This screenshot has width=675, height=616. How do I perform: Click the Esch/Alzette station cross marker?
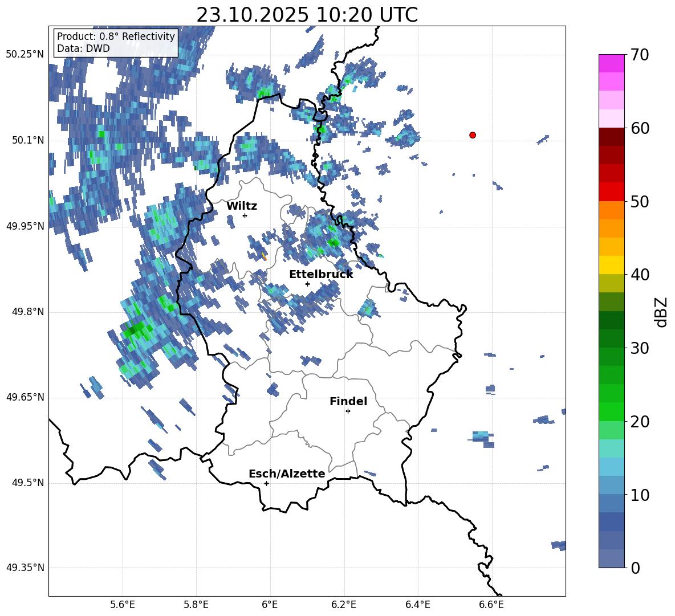point(266,483)
